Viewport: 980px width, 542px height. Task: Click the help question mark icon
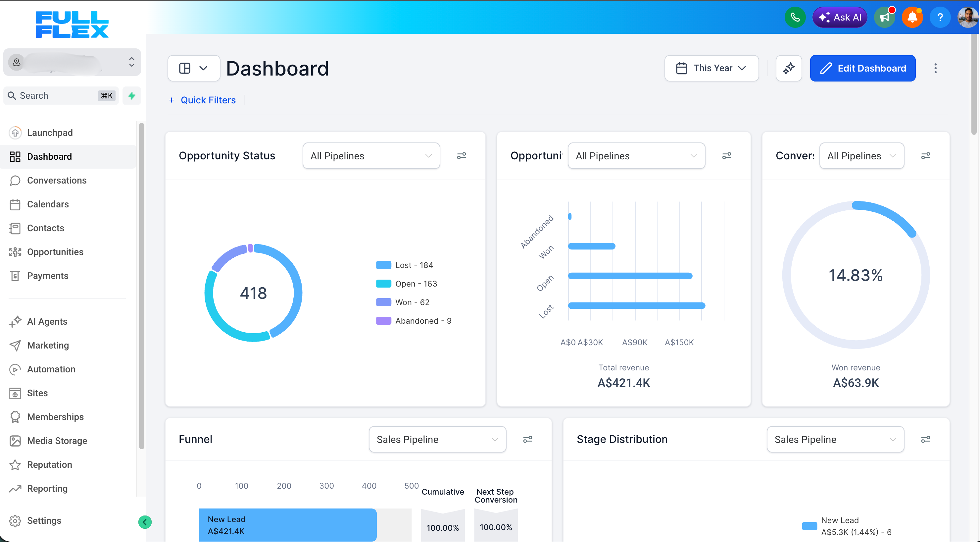point(940,17)
